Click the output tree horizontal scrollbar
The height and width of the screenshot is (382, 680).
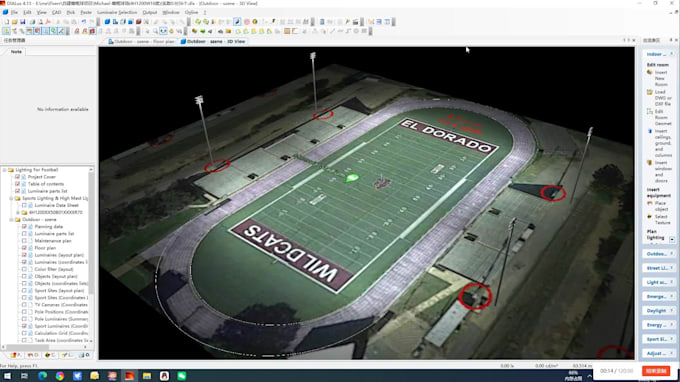tap(45, 347)
